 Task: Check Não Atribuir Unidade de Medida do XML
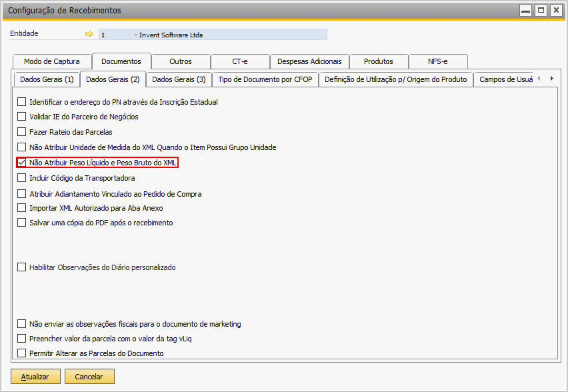(22, 147)
